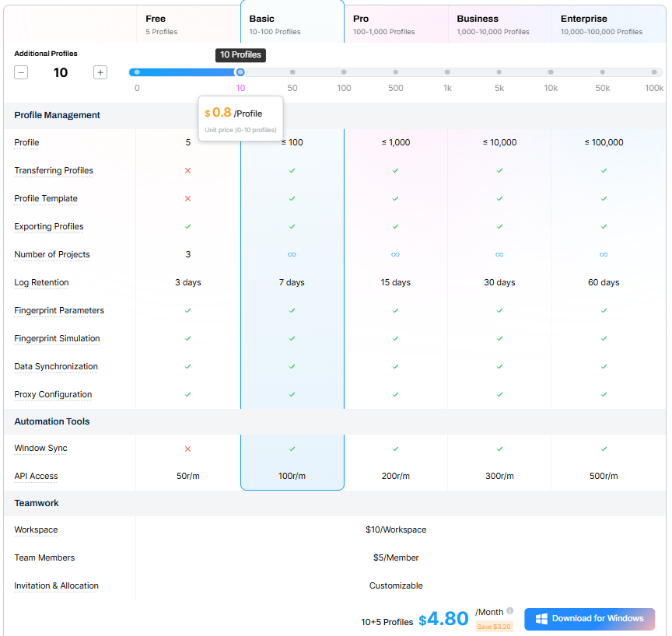Click the infinity icon in the Pro column
The width and height of the screenshot is (672, 636).
395,254
